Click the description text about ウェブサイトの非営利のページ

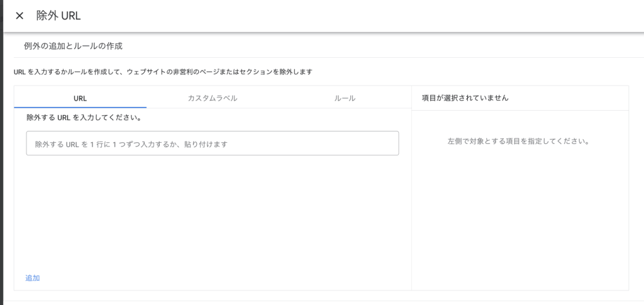(163, 72)
